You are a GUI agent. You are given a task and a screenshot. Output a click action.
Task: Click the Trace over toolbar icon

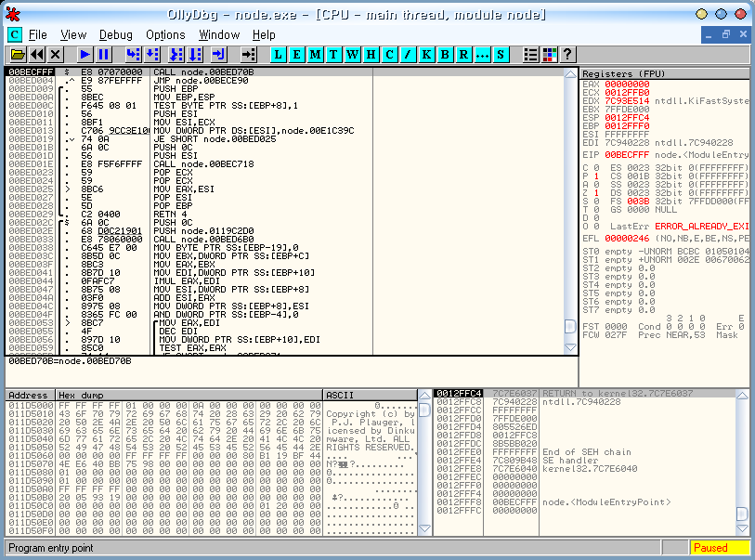tap(195, 55)
